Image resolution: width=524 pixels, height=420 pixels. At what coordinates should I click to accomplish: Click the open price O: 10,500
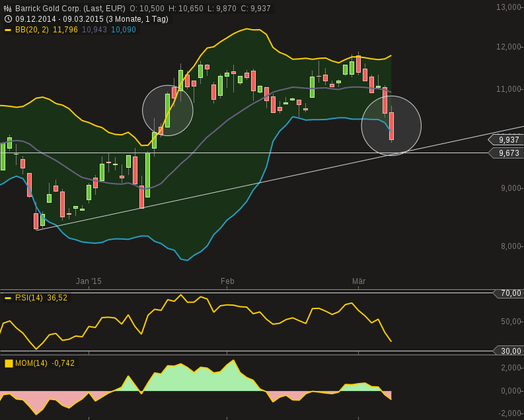(147, 9)
